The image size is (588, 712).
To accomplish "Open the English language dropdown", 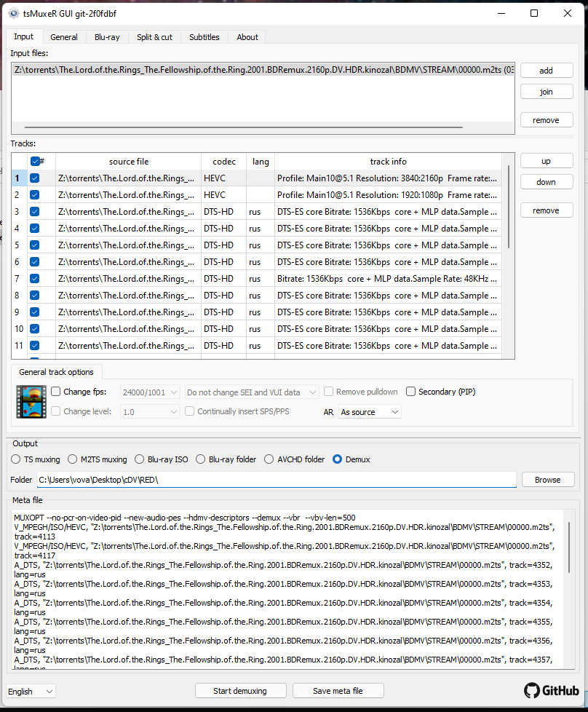I will click(31, 691).
